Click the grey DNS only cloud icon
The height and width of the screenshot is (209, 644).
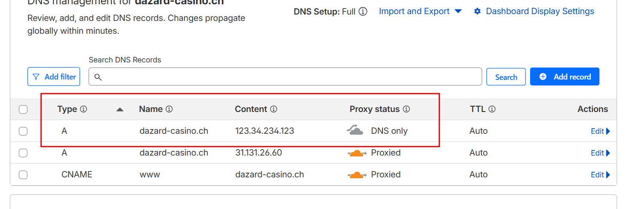[355, 131]
